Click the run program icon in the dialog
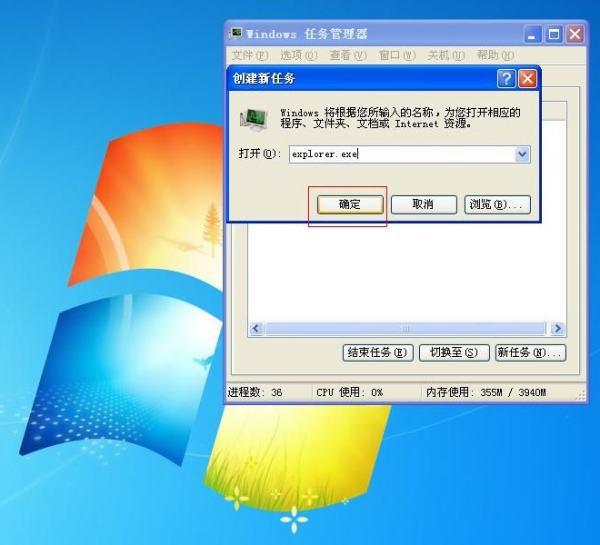600x545 pixels. 254,119
